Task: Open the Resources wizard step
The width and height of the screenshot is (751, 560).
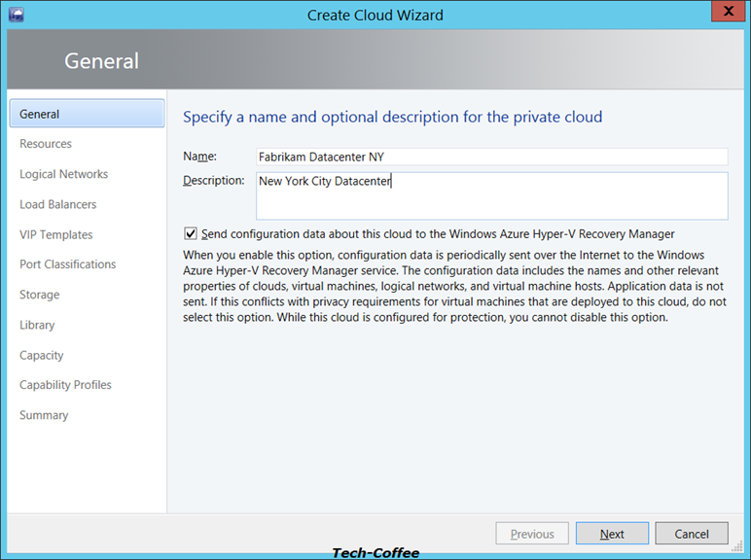Action: click(46, 144)
